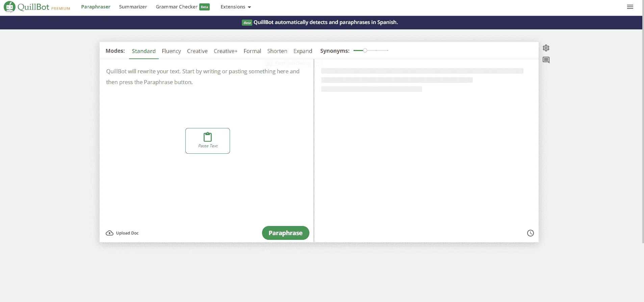Open settings gear icon beside editor
The width and height of the screenshot is (644, 302).
click(546, 48)
